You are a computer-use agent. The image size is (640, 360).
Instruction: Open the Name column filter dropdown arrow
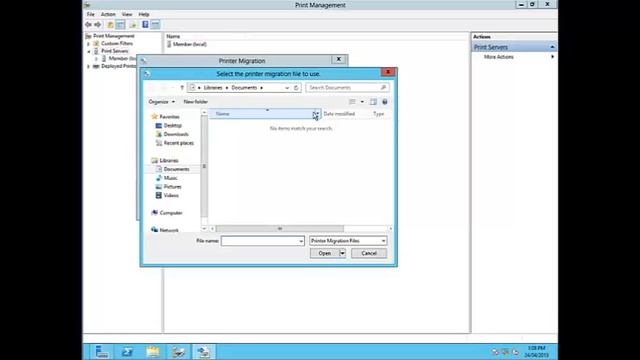tap(317, 114)
